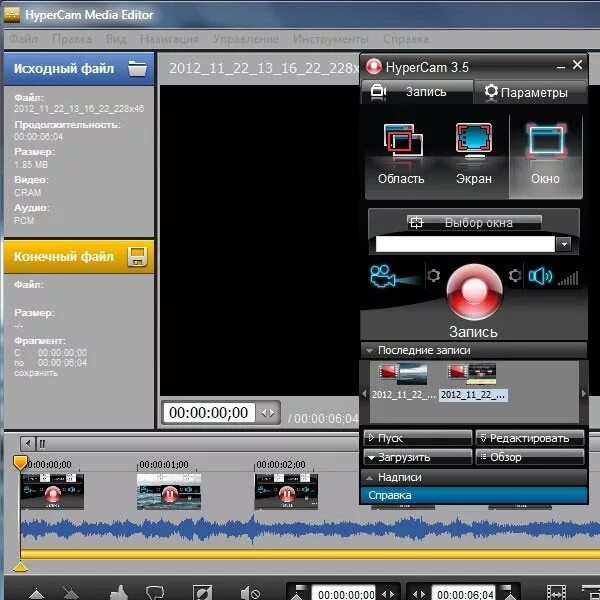This screenshot has height=600, width=600.
Task: Click stepper arrows before selection end timecode
Action: coord(419,595)
